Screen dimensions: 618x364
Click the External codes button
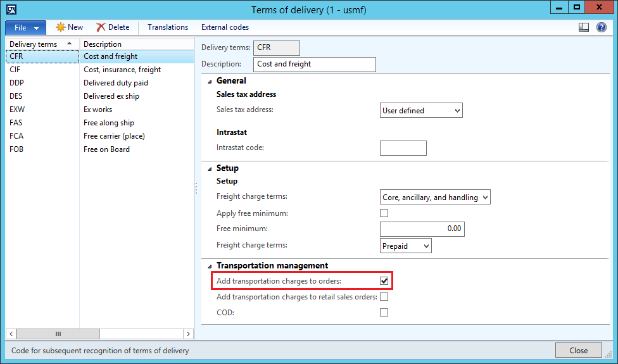click(225, 27)
